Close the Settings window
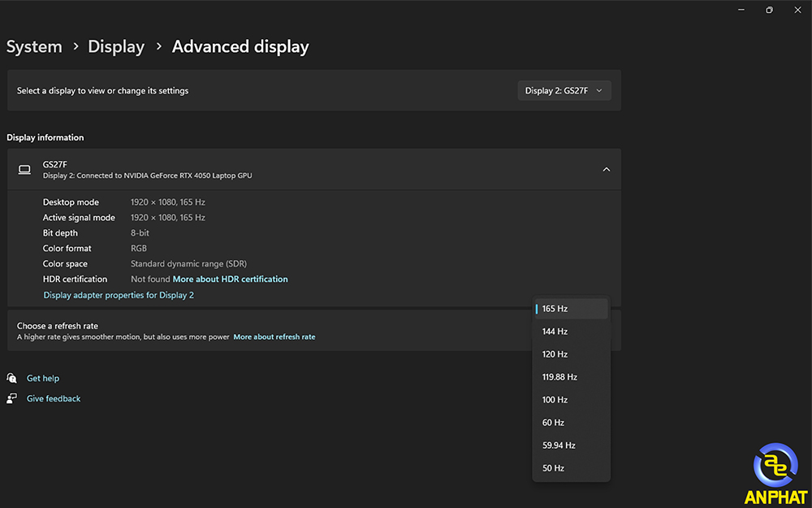Image resolution: width=812 pixels, height=508 pixels. pyautogui.click(x=797, y=10)
